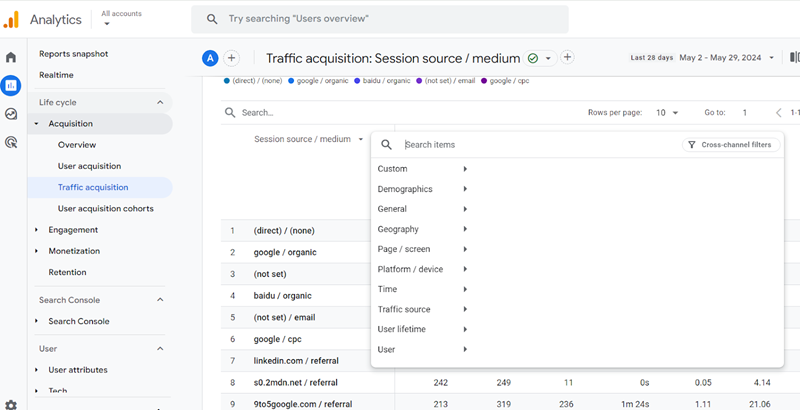Open the Rows per page dropdown
The height and width of the screenshot is (410, 800).
coord(667,113)
